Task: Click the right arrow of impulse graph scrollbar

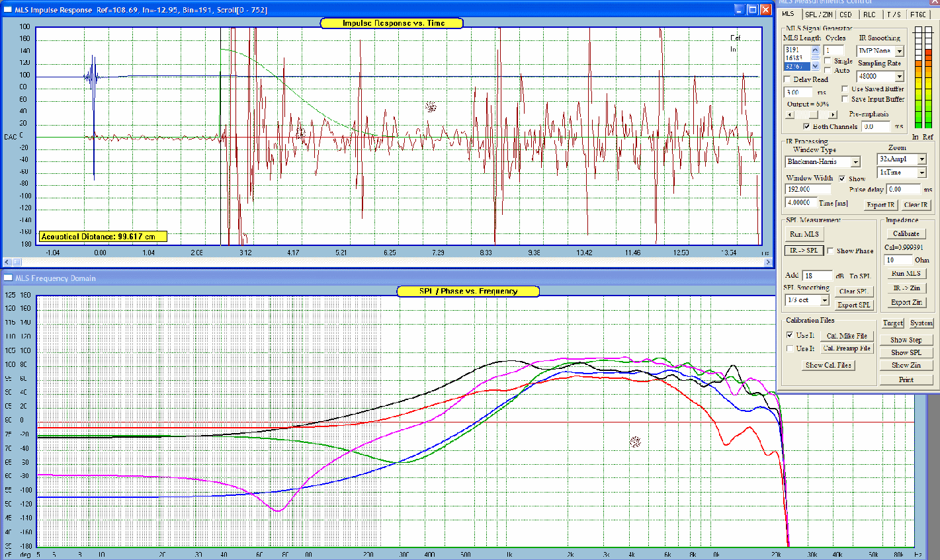Action: (x=768, y=262)
